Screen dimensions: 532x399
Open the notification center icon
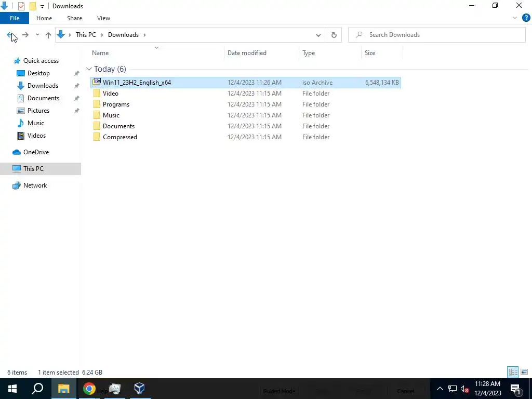coord(515,389)
